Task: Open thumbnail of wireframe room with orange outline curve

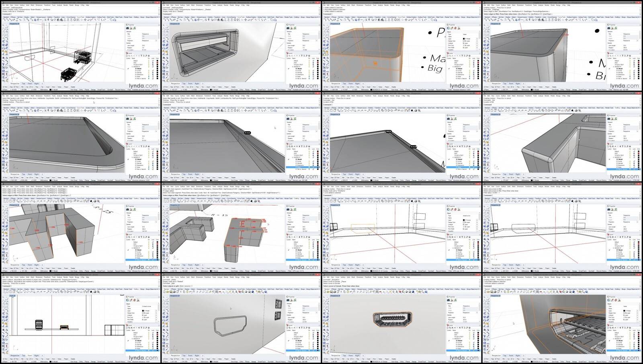Action: coord(401,228)
